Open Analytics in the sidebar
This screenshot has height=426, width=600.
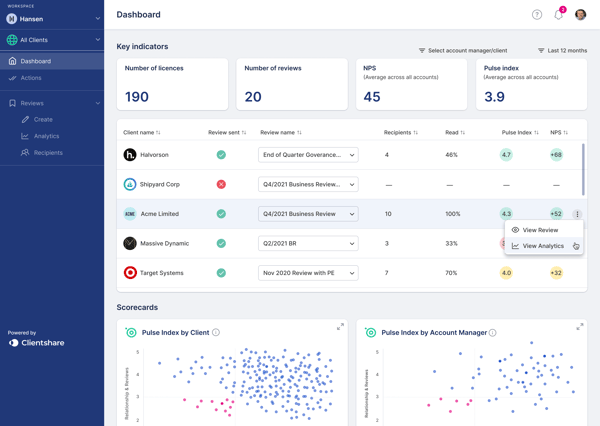[46, 136]
